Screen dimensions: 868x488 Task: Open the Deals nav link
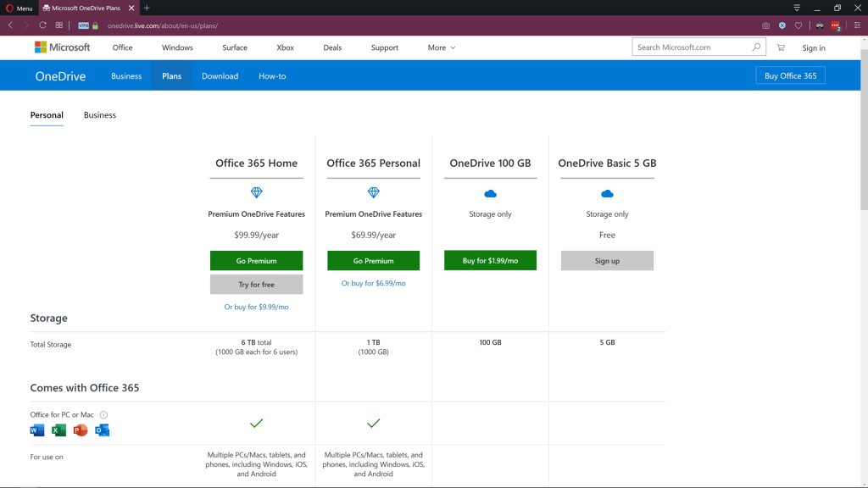[x=332, y=47]
